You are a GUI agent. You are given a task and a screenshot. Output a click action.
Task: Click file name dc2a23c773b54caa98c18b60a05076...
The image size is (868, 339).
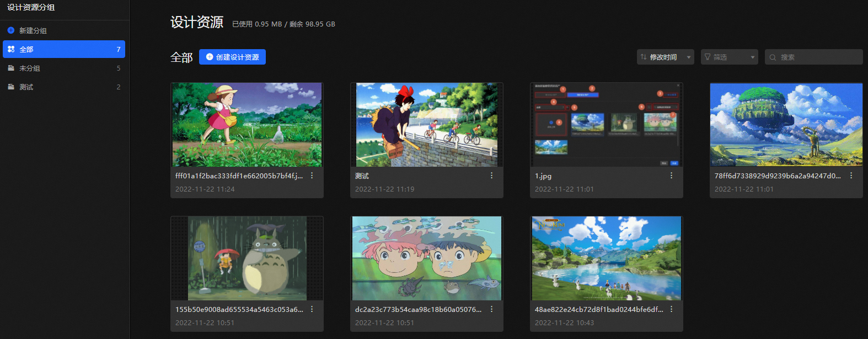(x=418, y=309)
